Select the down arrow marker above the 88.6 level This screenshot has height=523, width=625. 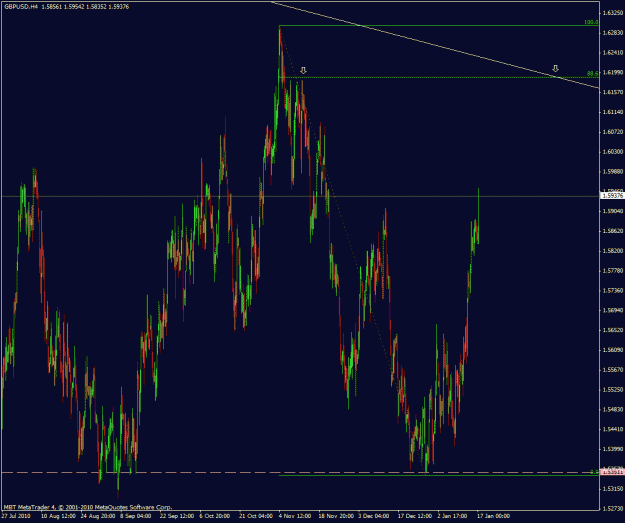tap(555, 69)
